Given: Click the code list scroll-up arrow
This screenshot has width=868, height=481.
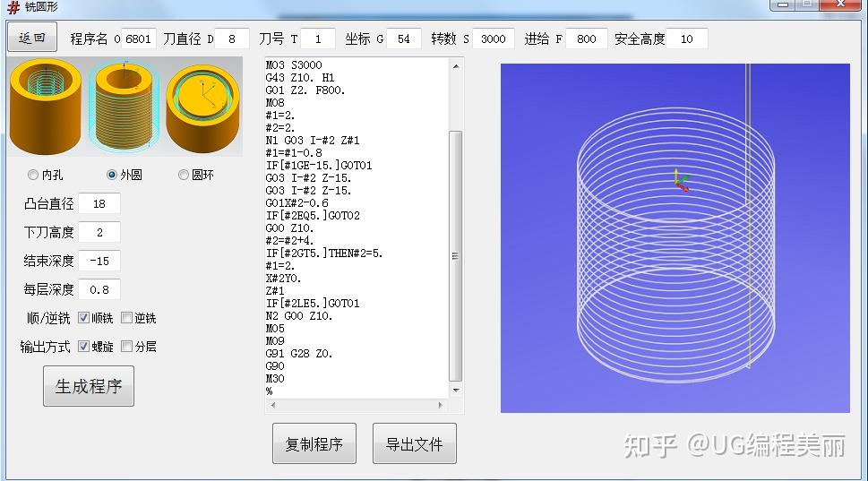Looking at the screenshot, I should (x=456, y=66).
